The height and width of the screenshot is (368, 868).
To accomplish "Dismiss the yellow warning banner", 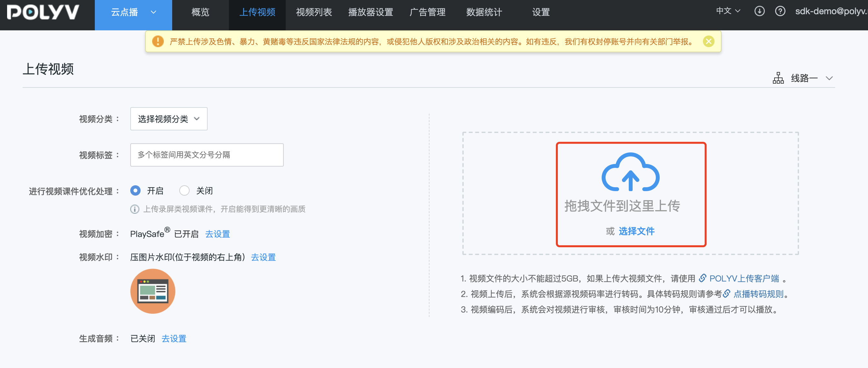I will click(709, 42).
